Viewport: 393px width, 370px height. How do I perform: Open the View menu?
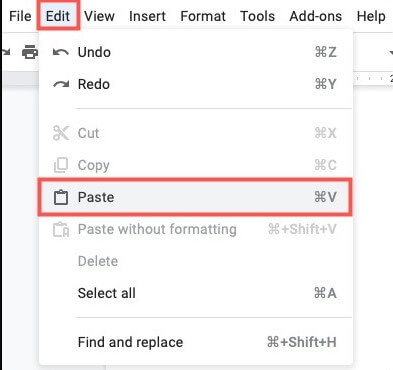[99, 16]
